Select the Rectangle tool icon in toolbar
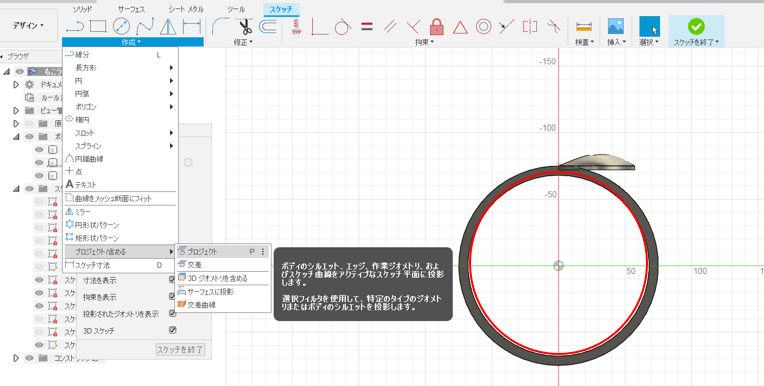The image size is (764, 386). pyautogui.click(x=98, y=26)
